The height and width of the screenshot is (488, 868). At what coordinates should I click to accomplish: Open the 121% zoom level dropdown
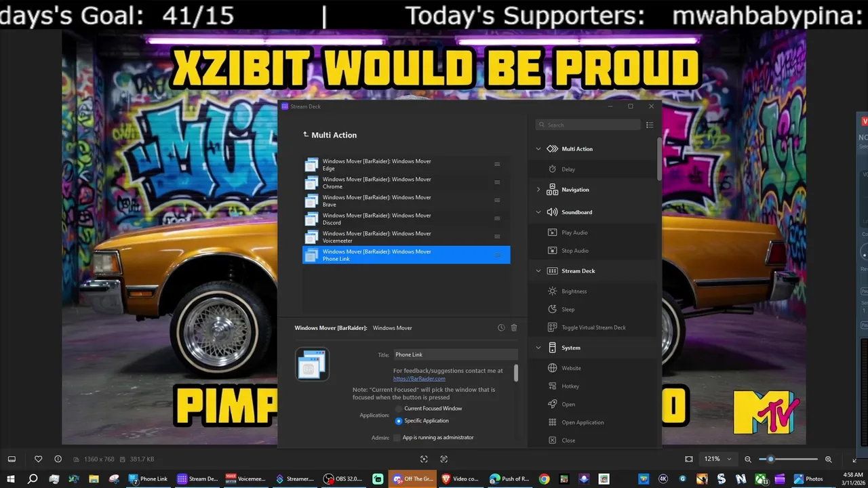coord(718,459)
